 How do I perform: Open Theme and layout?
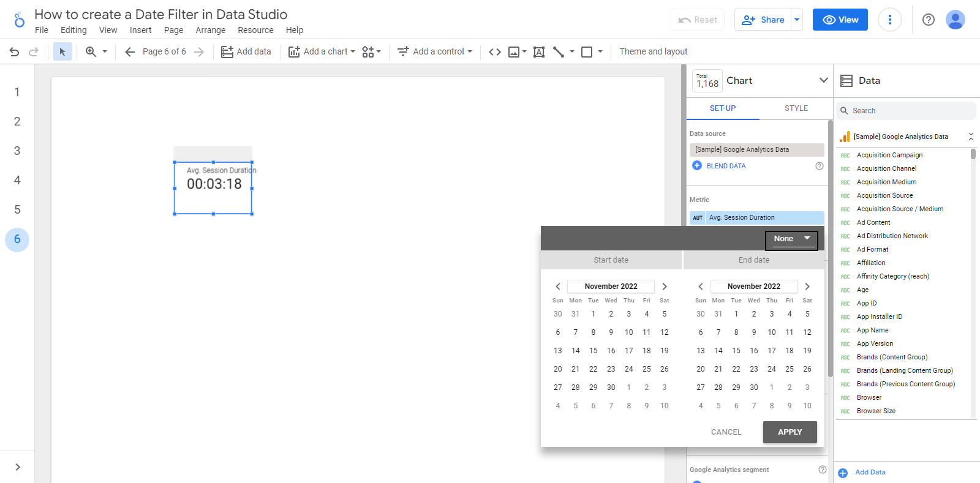pos(654,52)
